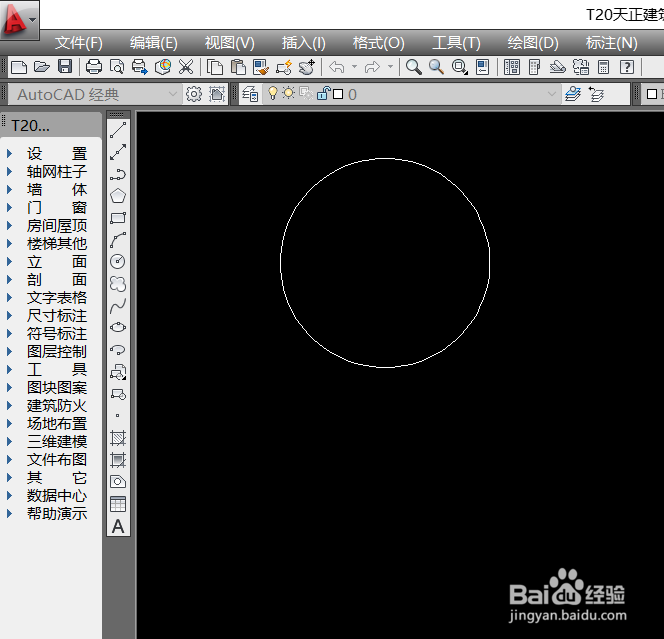Click the Open file icon
The image size is (664, 639).
point(42,67)
